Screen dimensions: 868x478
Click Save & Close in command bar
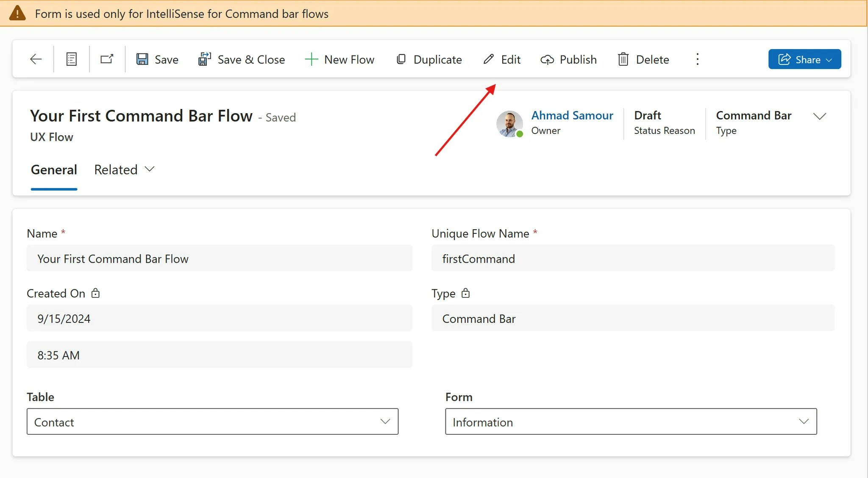pos(242,59)
